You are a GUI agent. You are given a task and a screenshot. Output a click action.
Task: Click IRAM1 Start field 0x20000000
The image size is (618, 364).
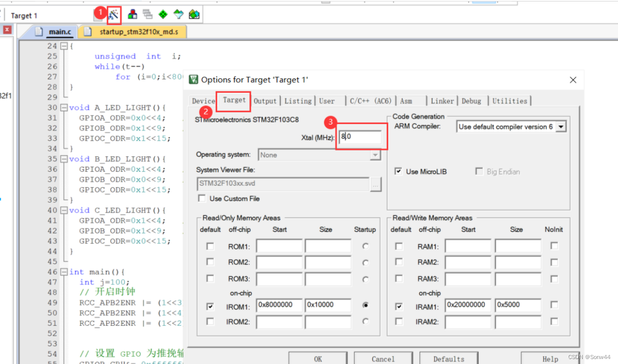coord(468,305)
